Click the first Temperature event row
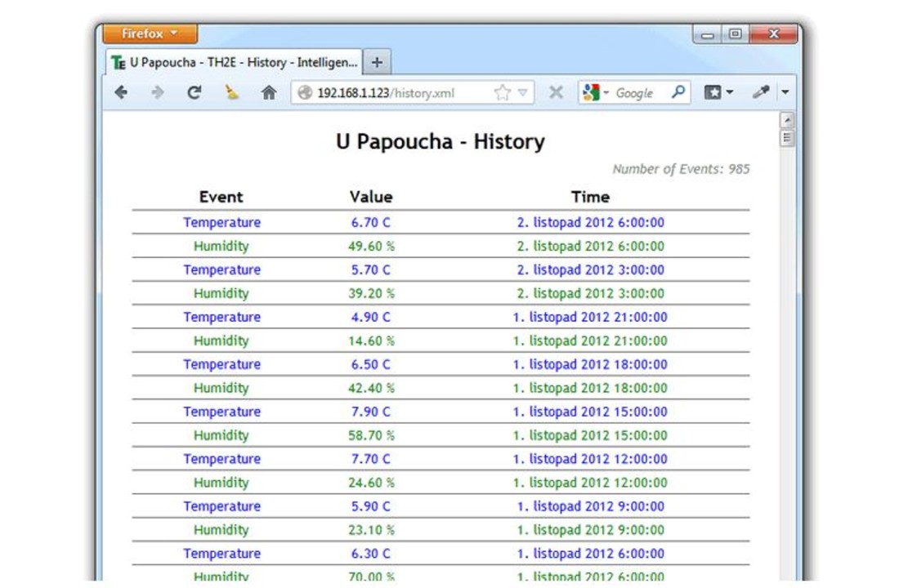This screenshot has height=588, width=899. (221, 222)
